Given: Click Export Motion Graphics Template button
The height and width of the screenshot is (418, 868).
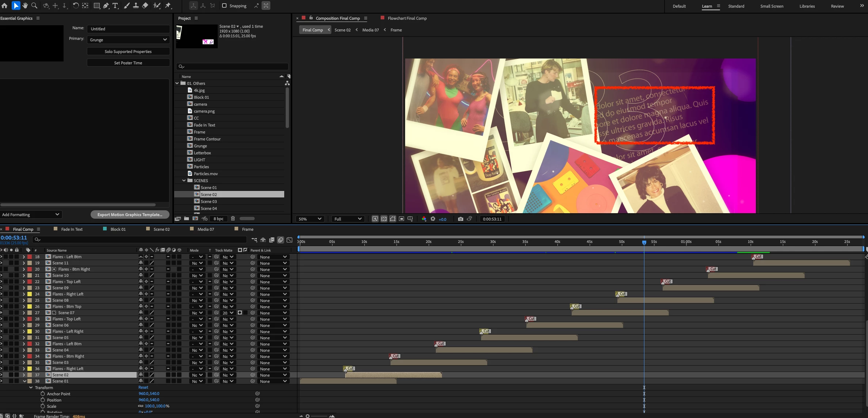Looking at the screenshot, I should click(x=130, y=215).
